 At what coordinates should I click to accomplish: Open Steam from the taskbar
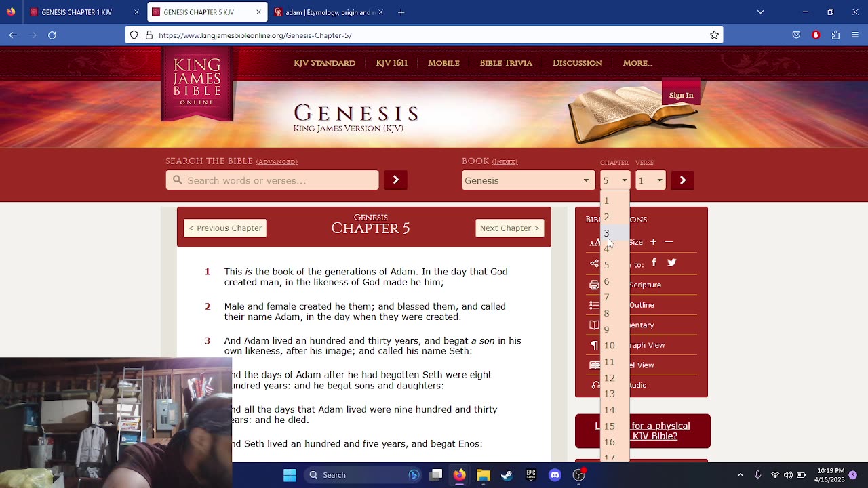coord(507,475)
